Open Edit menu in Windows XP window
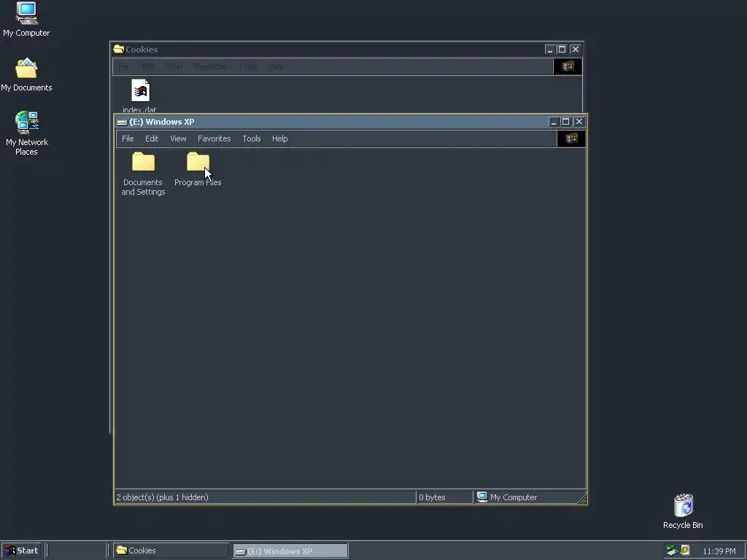This screenshot has height=560, width=747. 152,139
